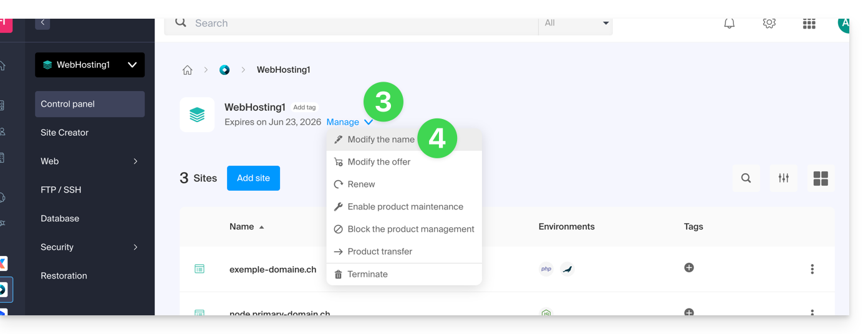The image size is (868, 334).
Task: Click the notifications bell icon
Action: (729, 24)
